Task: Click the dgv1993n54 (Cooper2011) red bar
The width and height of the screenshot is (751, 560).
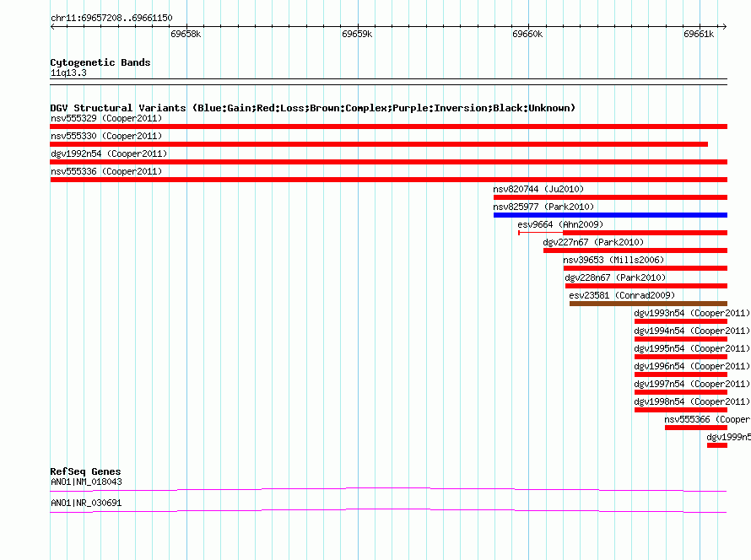Action: pyautogui.click(x=681, y=321)
